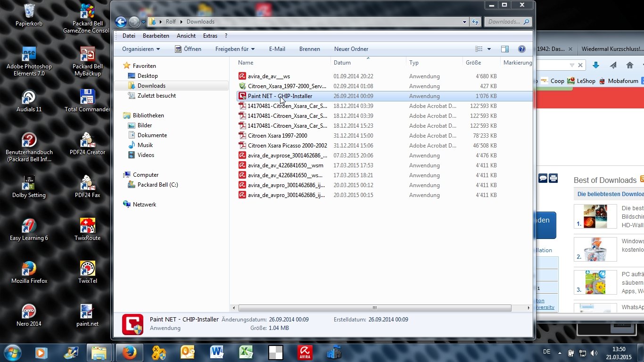Open Freigeben für dropdown
644x362 pixels.
click(x=235, y=49)
